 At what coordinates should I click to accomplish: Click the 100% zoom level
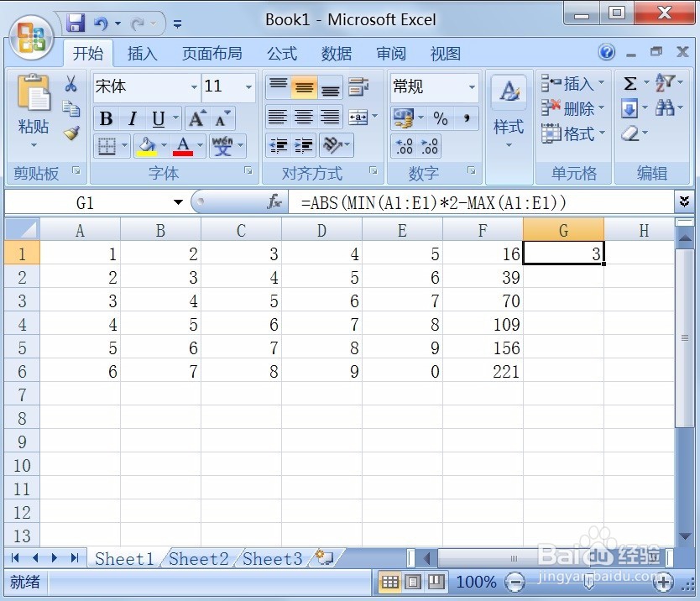(x=476, y=582)
